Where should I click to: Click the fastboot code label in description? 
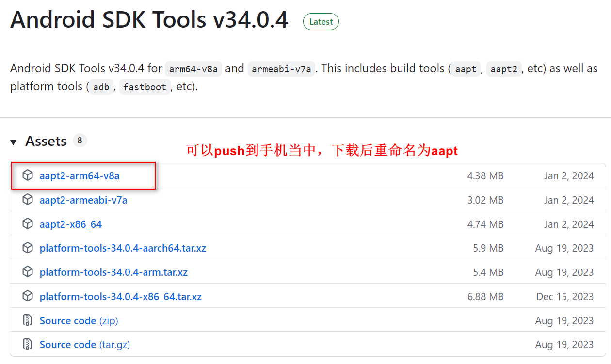coord(145,87)
